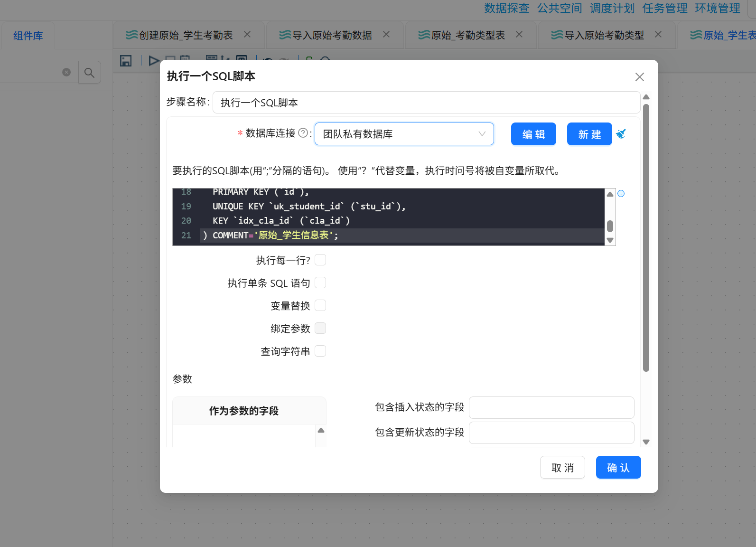The height and width of the screenshot is (547, 756).
Task: Click the 包含插入状态的字段 input field
Action: coord(551,407)
